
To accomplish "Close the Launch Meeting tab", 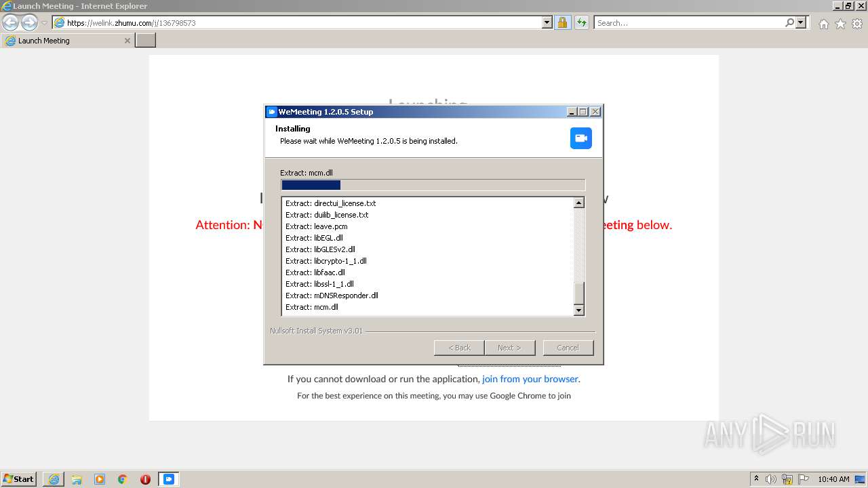I will click(127, 41).
